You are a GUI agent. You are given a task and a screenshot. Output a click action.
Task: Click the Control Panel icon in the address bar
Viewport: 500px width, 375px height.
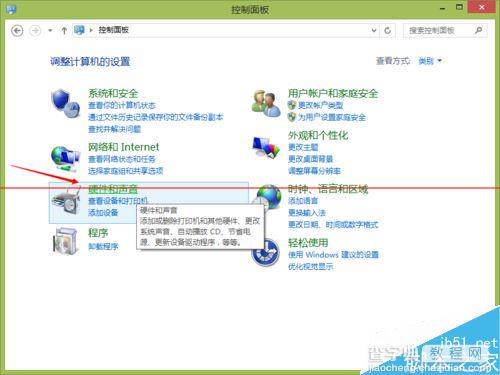click(x=79, y=30)
